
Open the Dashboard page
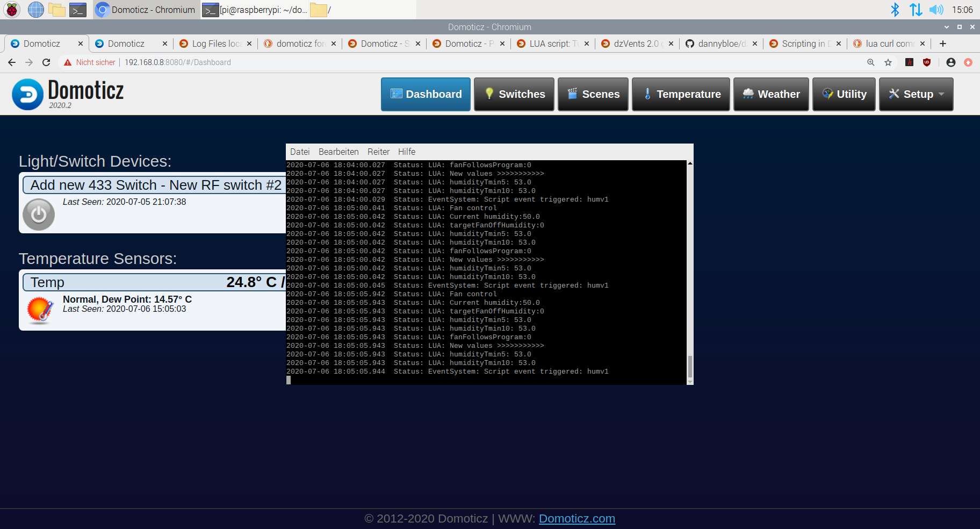[426, 94]
